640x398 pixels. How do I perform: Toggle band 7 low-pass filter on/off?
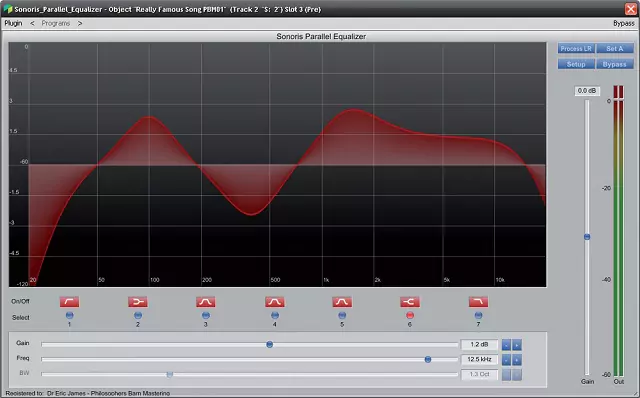pyautogui.click(x=478, y=302)
